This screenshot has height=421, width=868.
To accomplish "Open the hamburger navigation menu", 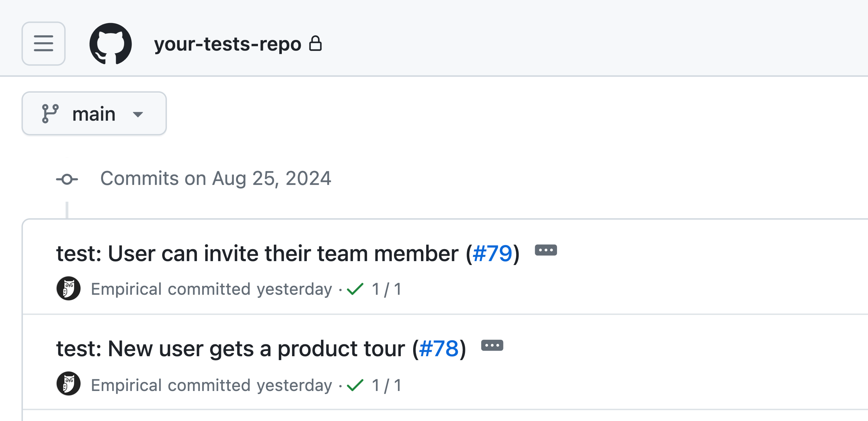I will [43, 44].
